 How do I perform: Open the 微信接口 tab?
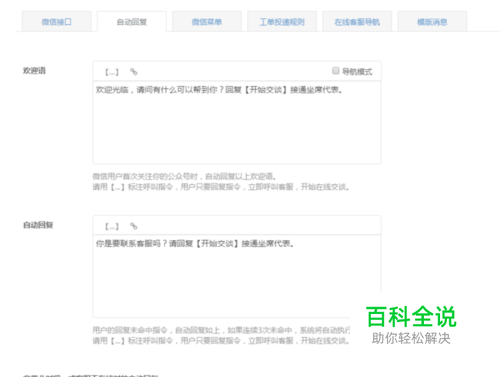57,22
